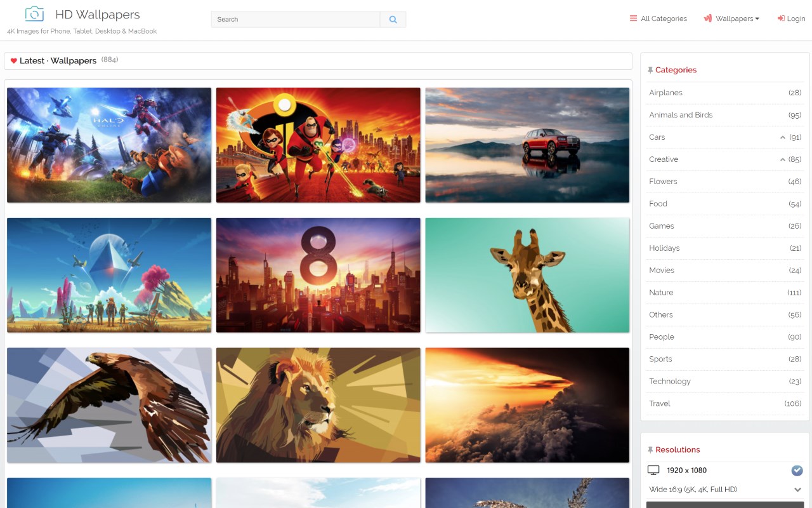Open the lion illustration wallpaper thumbnail
This screenshot has height=508, width=812.
[318, 405]
